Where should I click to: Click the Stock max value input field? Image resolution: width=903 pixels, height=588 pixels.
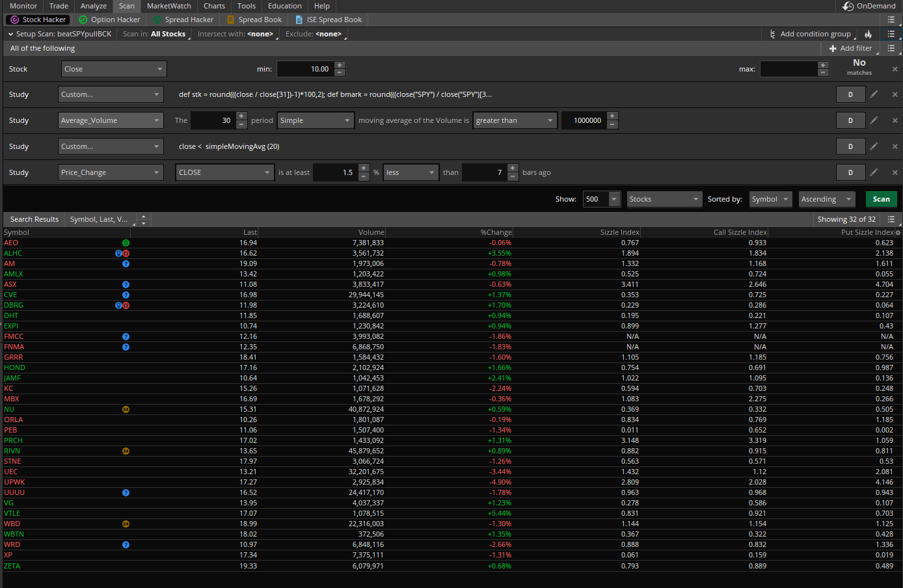pyautogui.click(x=788, y=69)
